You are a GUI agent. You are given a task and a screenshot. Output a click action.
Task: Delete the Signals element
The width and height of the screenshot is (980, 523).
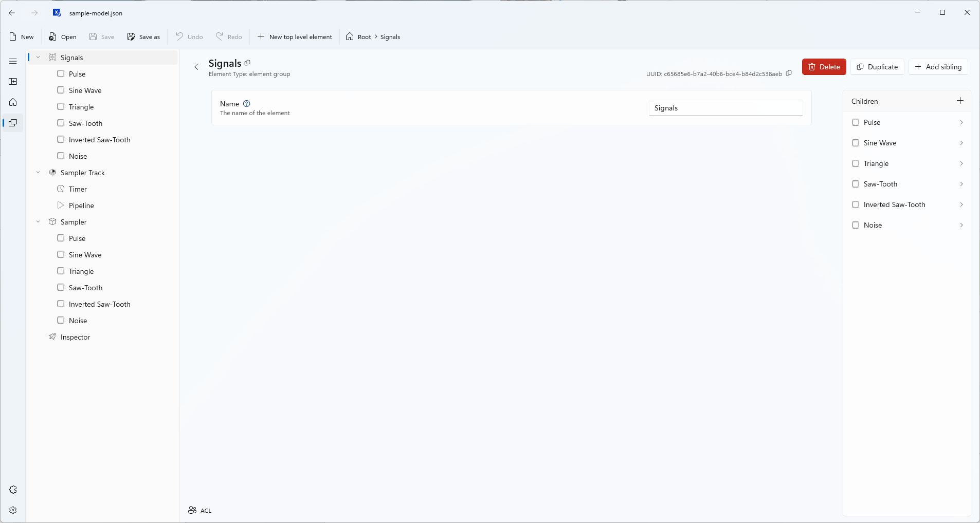824,67
